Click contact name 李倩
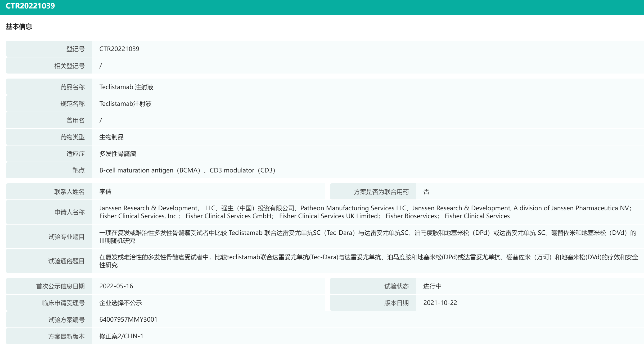This screenshot has height=351, width=644. (105, 192)
